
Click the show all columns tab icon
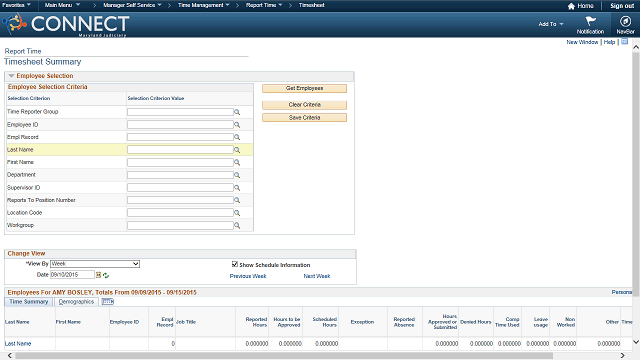point(108,302)
